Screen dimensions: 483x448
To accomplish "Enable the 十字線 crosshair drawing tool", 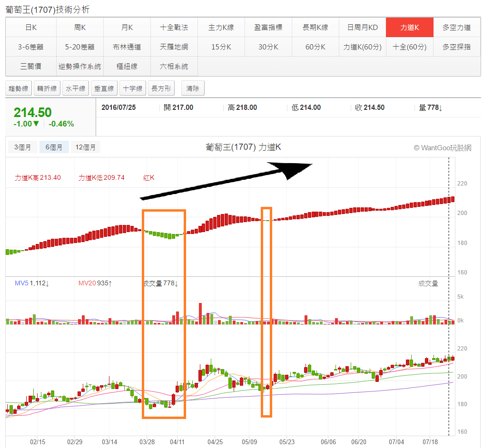I will [x=132, y=88].
